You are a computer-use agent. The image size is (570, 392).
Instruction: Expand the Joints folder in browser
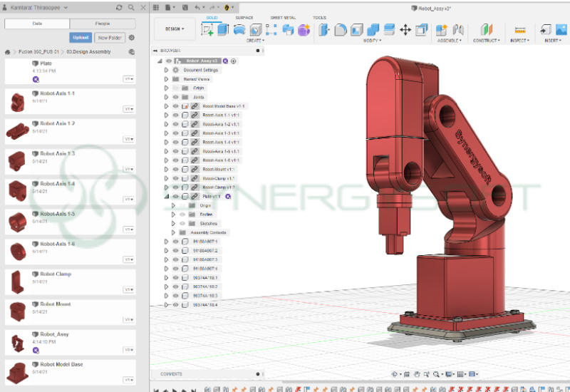166,97
